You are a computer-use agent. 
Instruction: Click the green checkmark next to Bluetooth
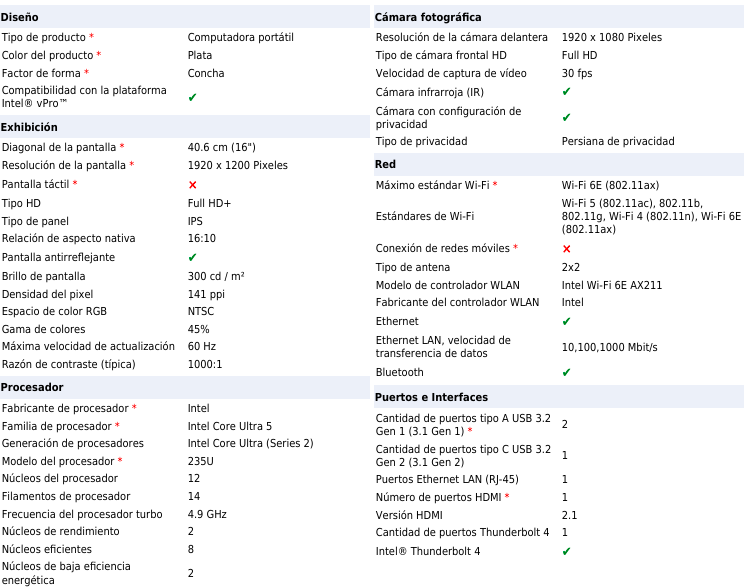[x=566, y=373]
